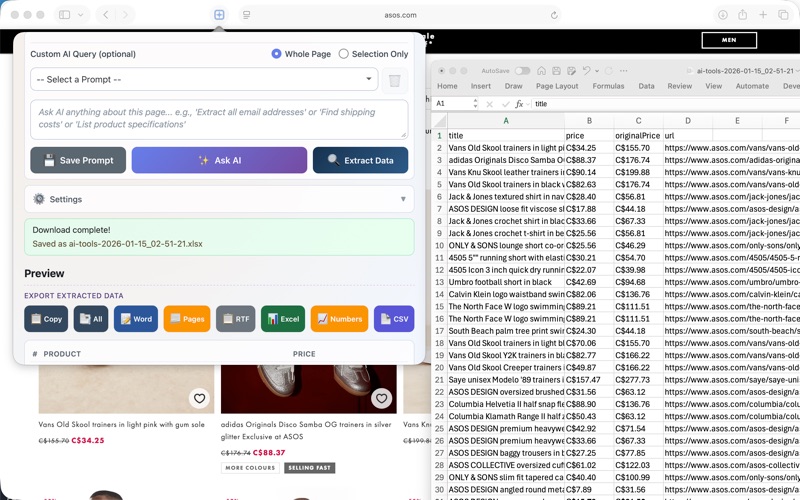This screenshot has height=500, width=800.
Task: Expand the Settings section
Action: (x=219, y=199)
